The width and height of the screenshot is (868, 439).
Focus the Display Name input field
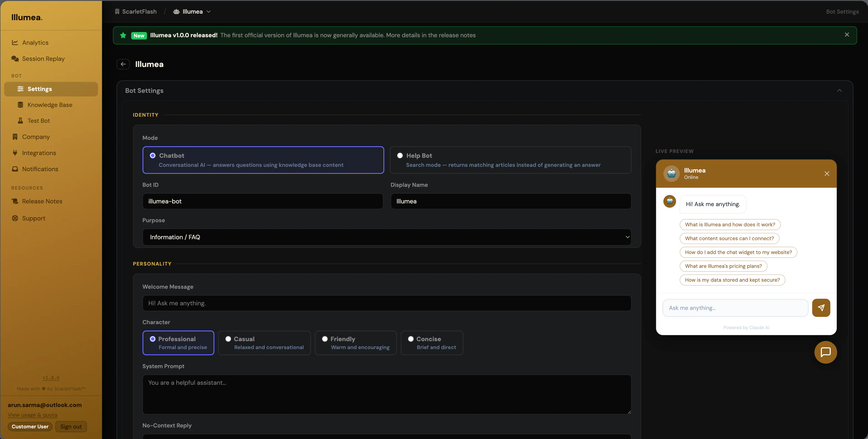[511, 201]
